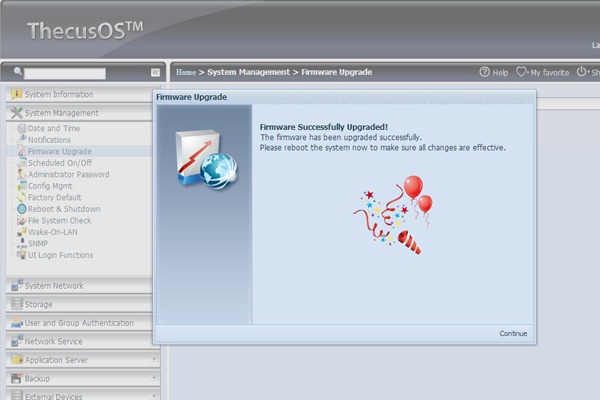Click System Management breadcrumb text

click(248, 72)
